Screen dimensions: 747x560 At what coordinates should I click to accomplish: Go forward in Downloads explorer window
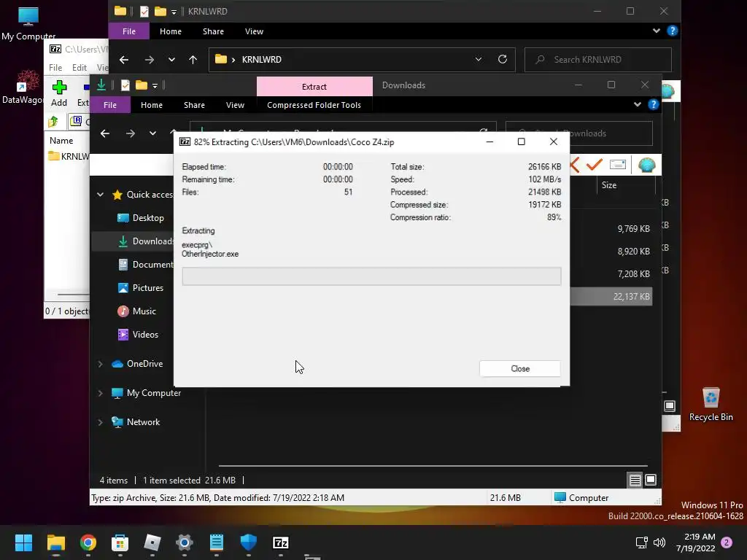[130, 133]
